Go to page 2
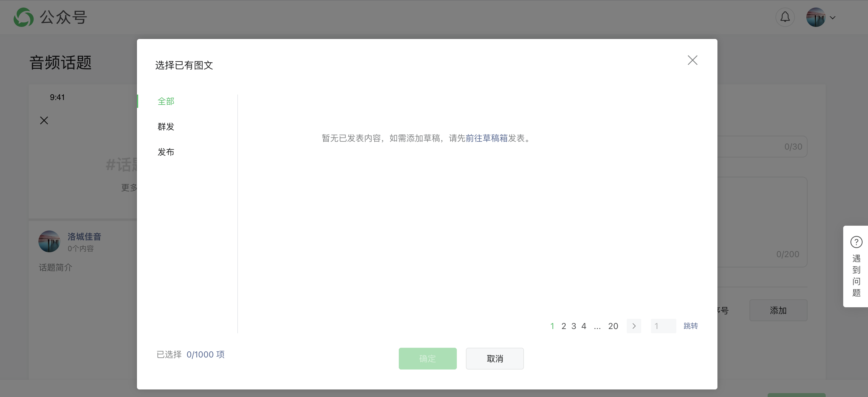This screenshot has height=397, width=868. coord(563,326)
